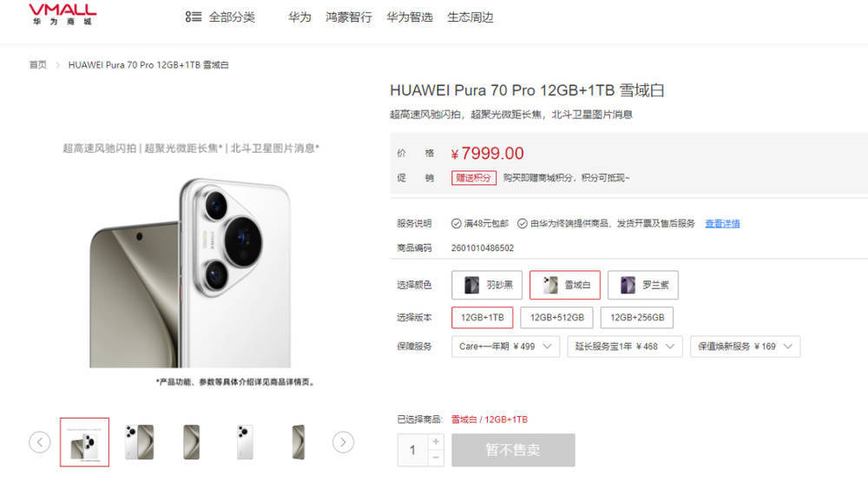This screenshot has height=482, width=868.
Task: Expand the 延长服务宝1年 ¥468 dropdown
Action: [624, 347]
